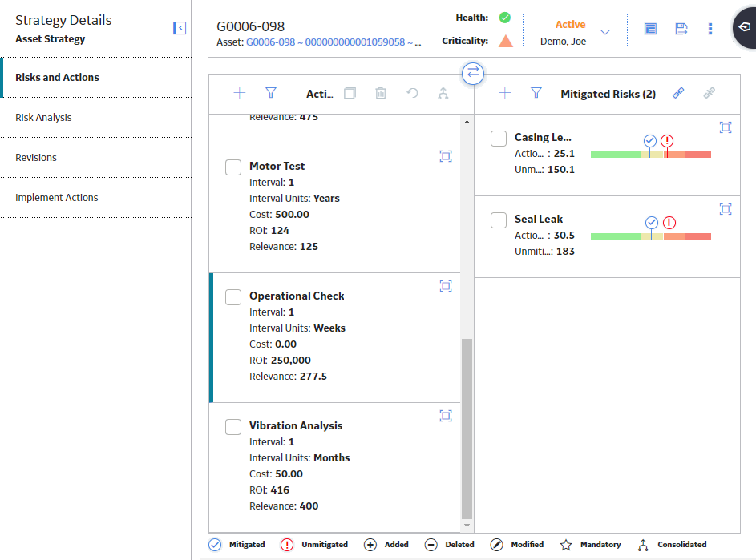This screenshot has height=560, width=756.
Task: Collapse the Strategy Details side panel
Action: pyautogui.click(x=180, y=28)
